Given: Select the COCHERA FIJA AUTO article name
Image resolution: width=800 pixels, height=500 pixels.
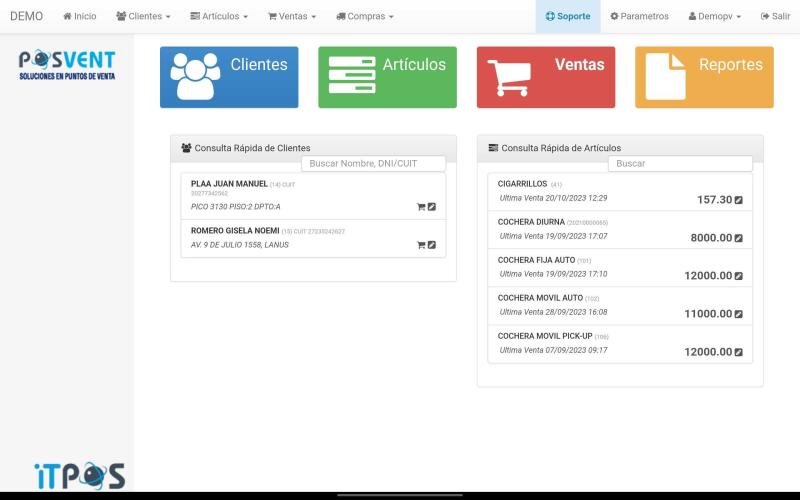Looking at the screenshot, I should point(536,260).
